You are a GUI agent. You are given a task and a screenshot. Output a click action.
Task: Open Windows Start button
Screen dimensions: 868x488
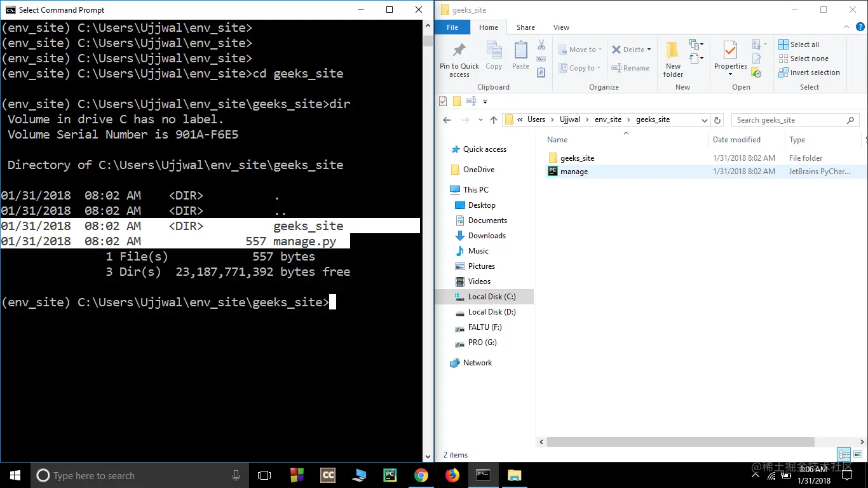click(x=15, y=475)
